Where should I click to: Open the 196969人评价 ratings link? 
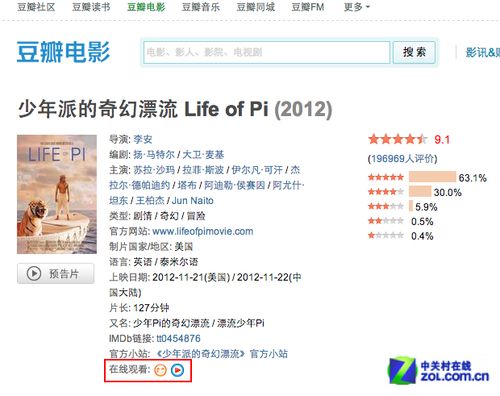tap(402, 159)
